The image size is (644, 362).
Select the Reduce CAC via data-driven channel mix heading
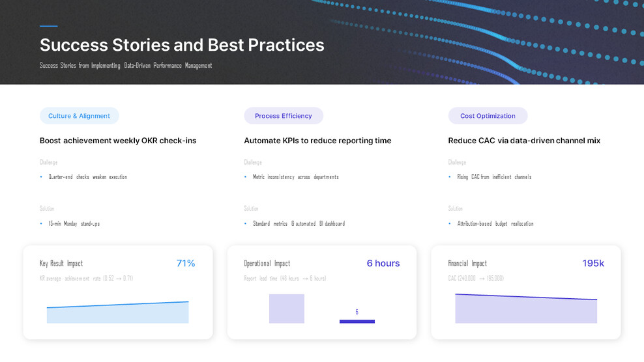524,141
